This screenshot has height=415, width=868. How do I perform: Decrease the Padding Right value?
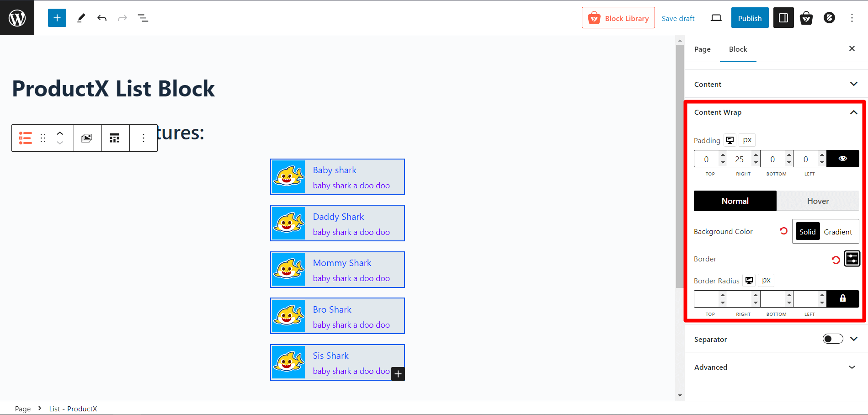coord(756,163)
